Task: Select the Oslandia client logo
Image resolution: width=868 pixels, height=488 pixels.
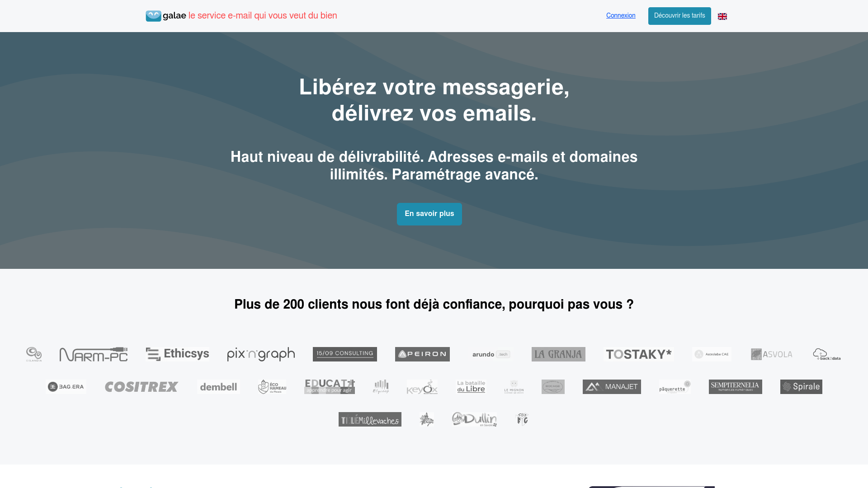Action: point(34,354)
